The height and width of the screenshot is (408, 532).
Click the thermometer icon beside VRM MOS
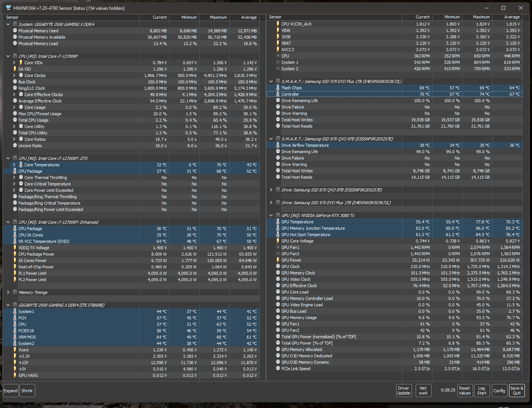tap(15, 337)
